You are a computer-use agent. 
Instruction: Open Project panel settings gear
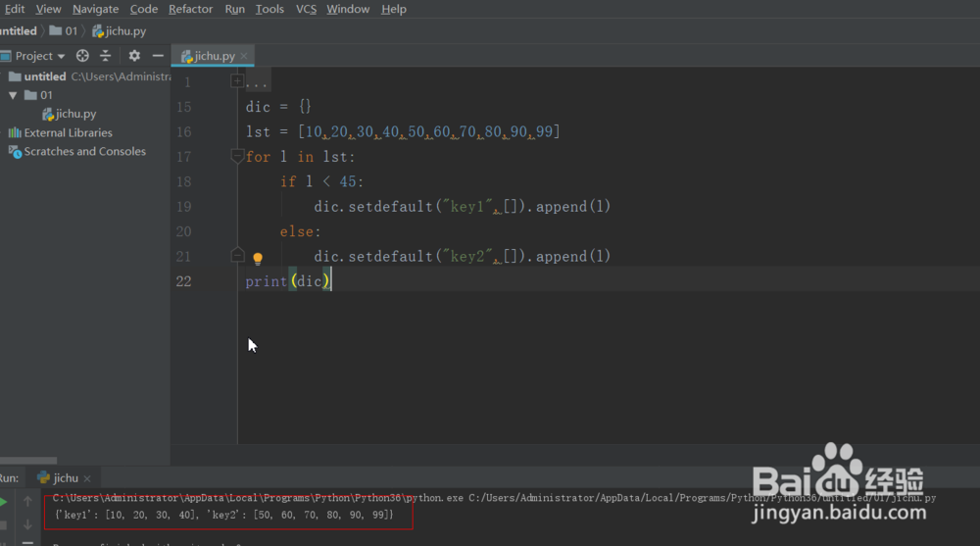[134, 56]
